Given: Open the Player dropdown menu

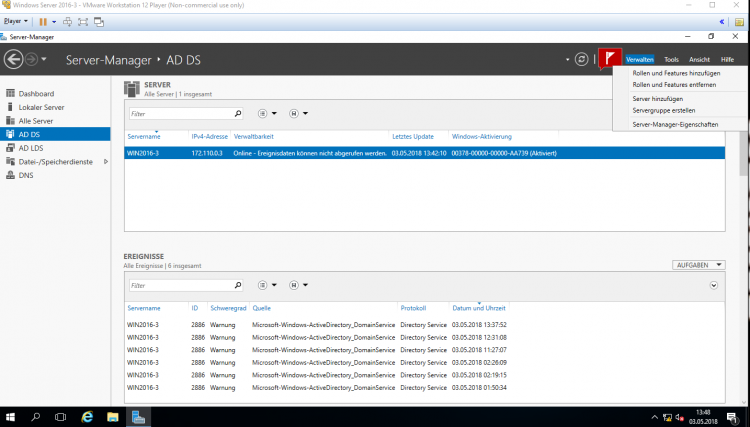Looking at the screenshot, I should coord(15,21).
